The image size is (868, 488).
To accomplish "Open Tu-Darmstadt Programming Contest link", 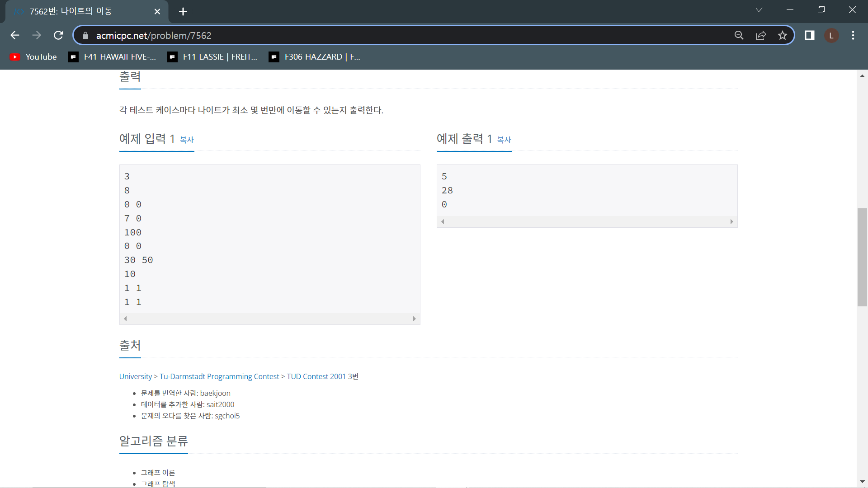I will click(x=219, y=376).
